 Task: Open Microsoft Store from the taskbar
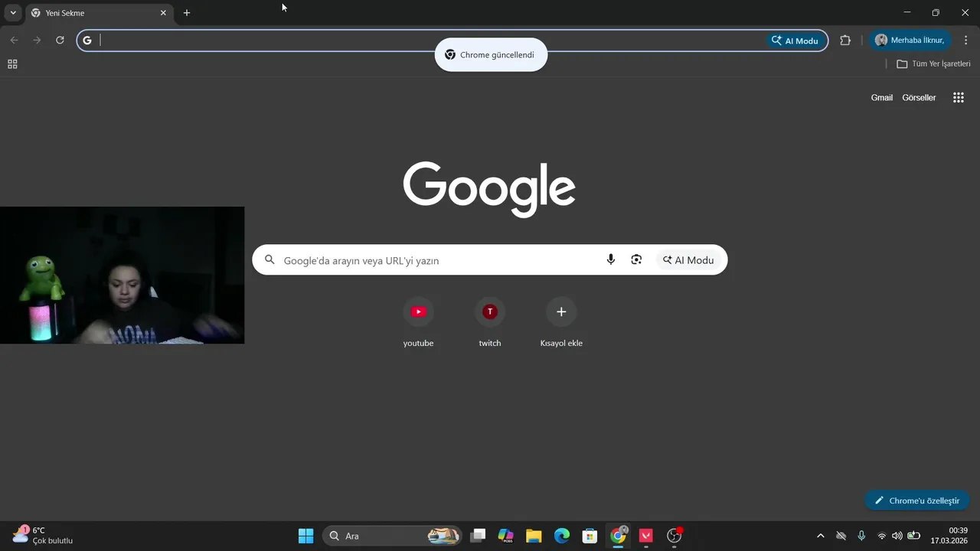click(590, 536)
